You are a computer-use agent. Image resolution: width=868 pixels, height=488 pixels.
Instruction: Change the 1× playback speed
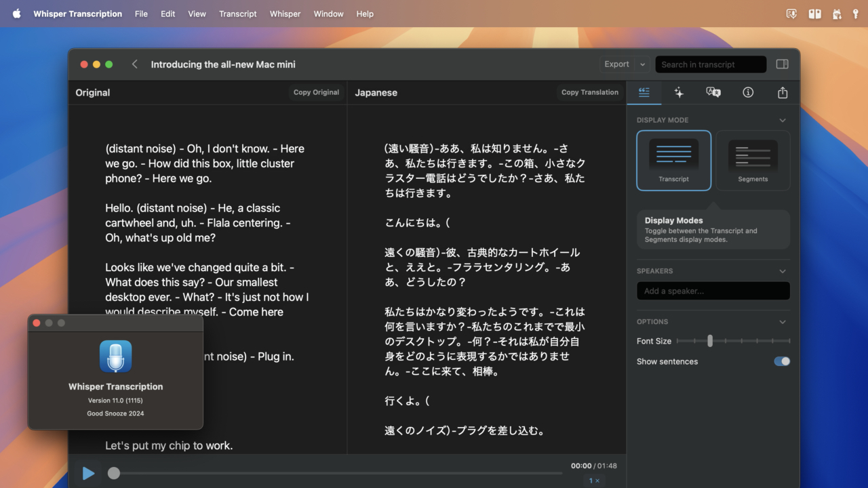coord(594,481)
